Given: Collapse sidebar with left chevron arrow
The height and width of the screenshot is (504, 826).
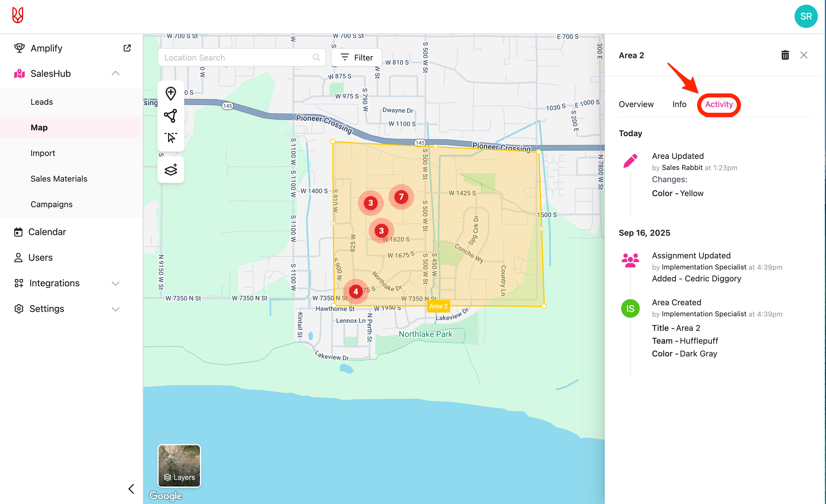Looking at the screenshot, I should pyautogui.click(x=131, y=489).
